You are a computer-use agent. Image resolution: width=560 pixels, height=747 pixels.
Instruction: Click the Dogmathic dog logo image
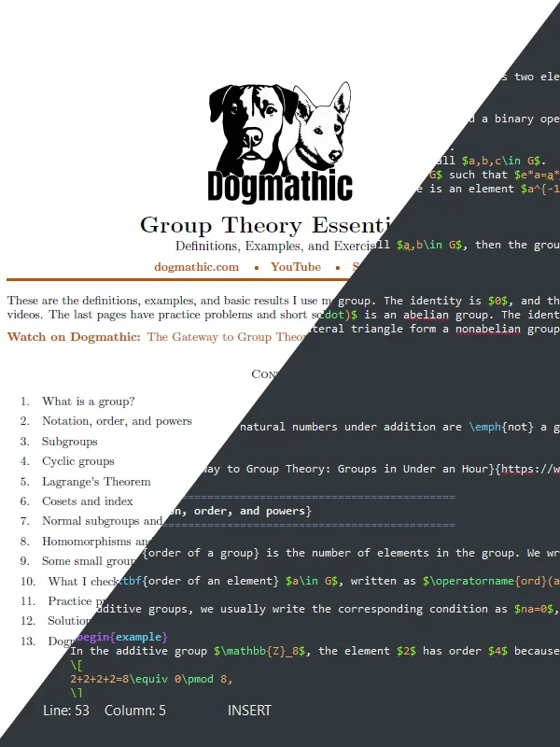point(280,142)
